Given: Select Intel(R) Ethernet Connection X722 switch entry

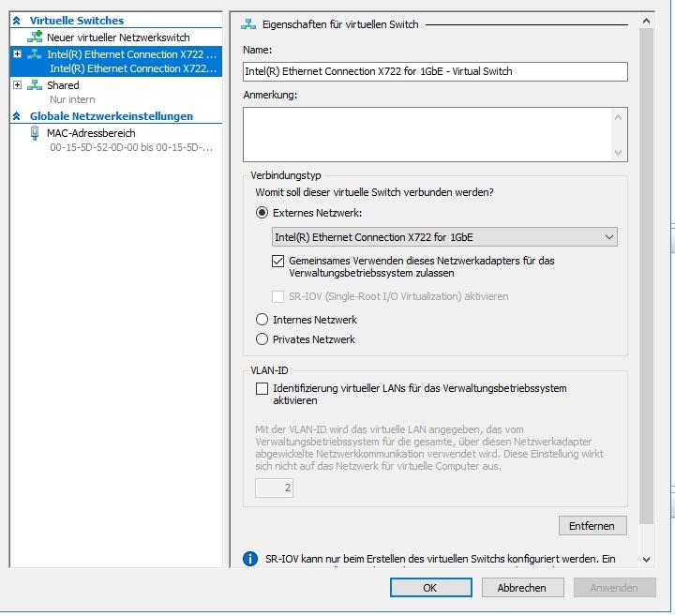Looking at the screenshot, I should pos(116,62).
